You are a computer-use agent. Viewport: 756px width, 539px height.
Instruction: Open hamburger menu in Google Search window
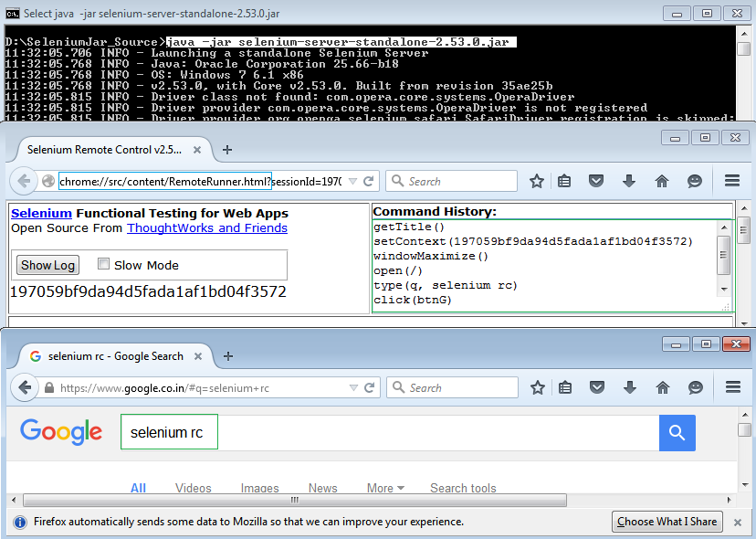(733, 387)
